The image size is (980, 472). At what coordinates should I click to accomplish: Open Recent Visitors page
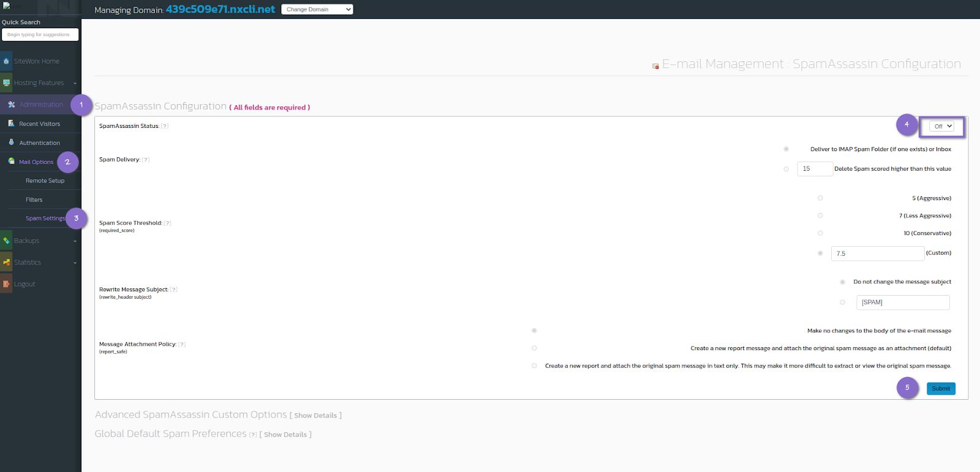[40, 124]
